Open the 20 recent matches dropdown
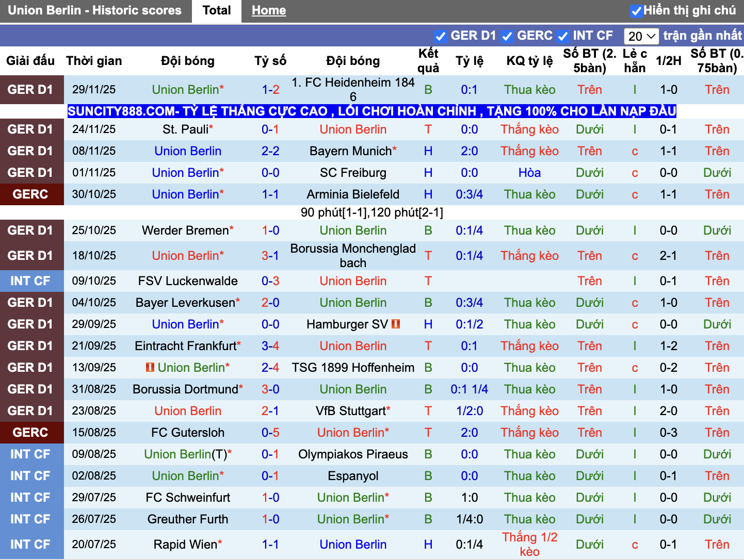The image size is (744, 560). 641,36
